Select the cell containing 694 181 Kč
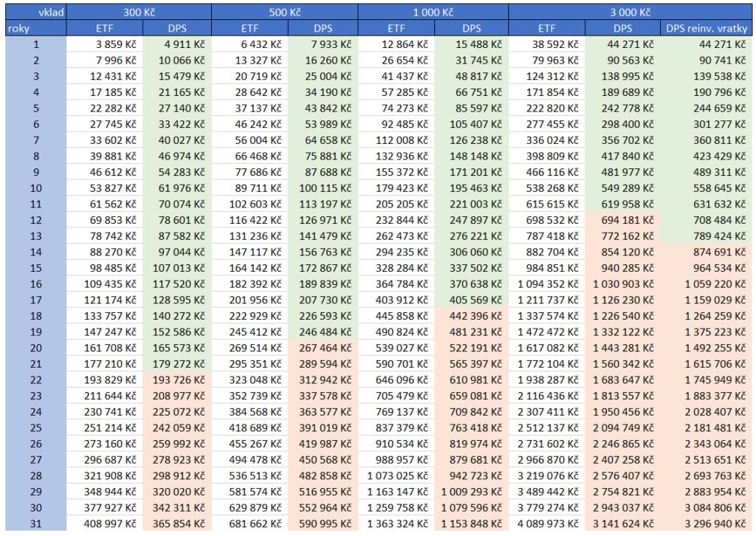This screenshot has width=756, height=536. click(622, 220)
